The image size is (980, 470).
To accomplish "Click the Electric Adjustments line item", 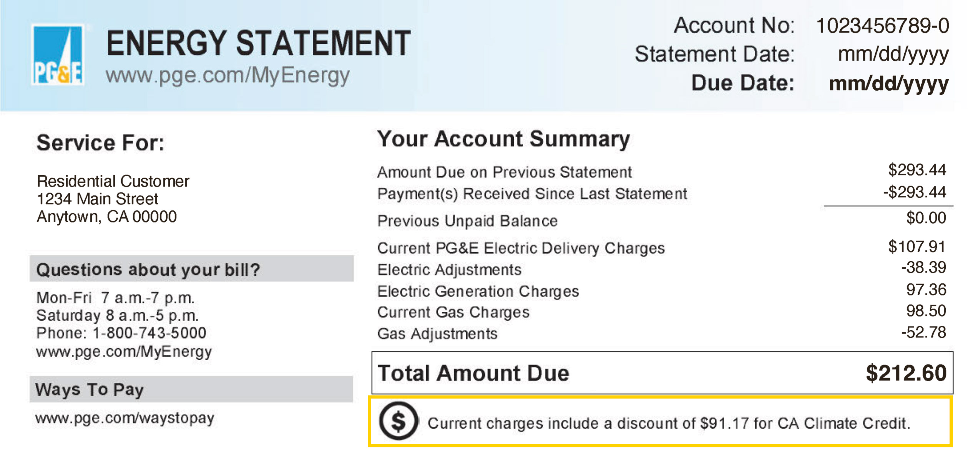I will click(449, 270).
